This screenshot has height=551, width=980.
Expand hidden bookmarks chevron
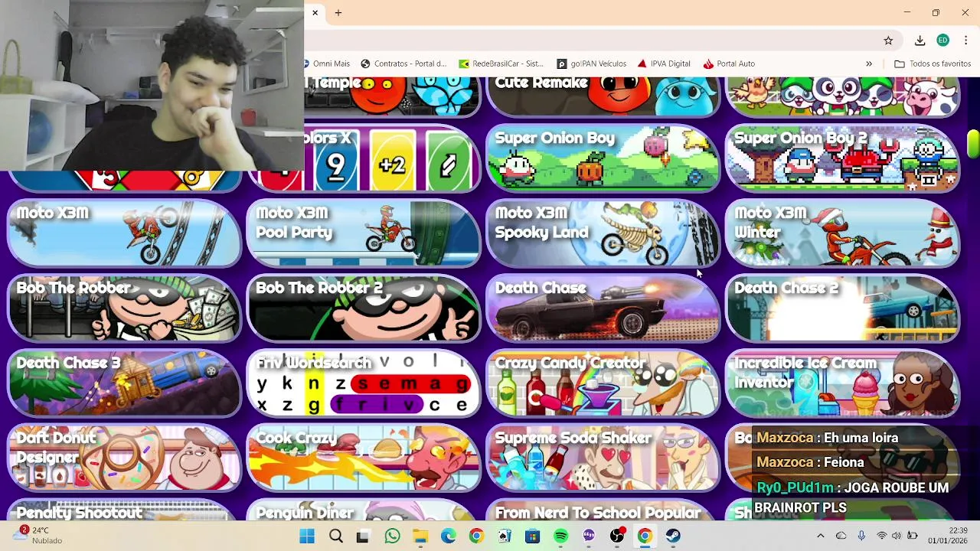click(869, 64)
